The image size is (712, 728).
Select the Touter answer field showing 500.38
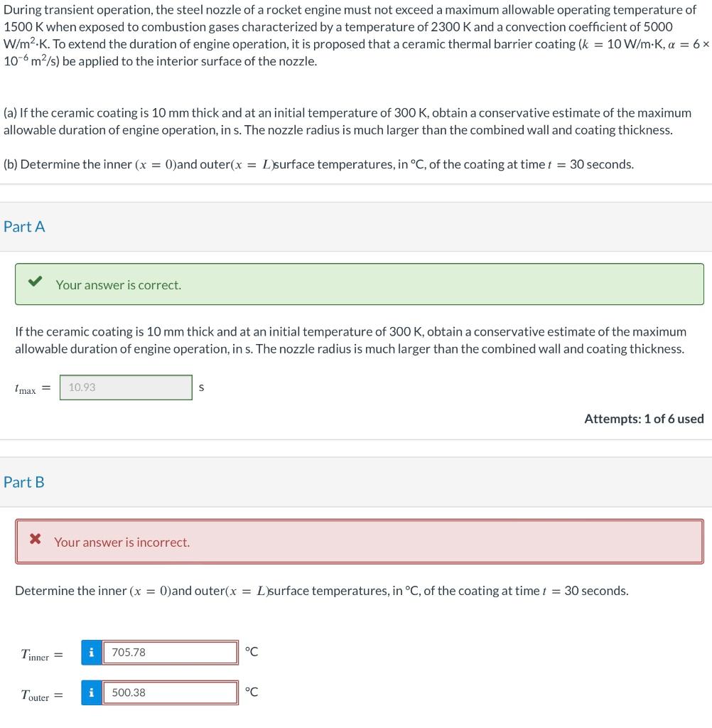[171, 691]
